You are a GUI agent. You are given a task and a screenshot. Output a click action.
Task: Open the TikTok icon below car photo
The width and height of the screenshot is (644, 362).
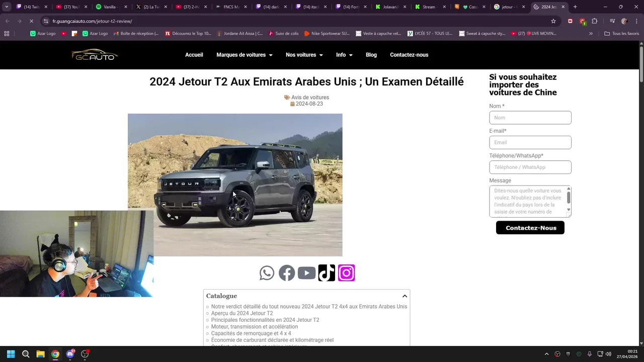[327, 273]
